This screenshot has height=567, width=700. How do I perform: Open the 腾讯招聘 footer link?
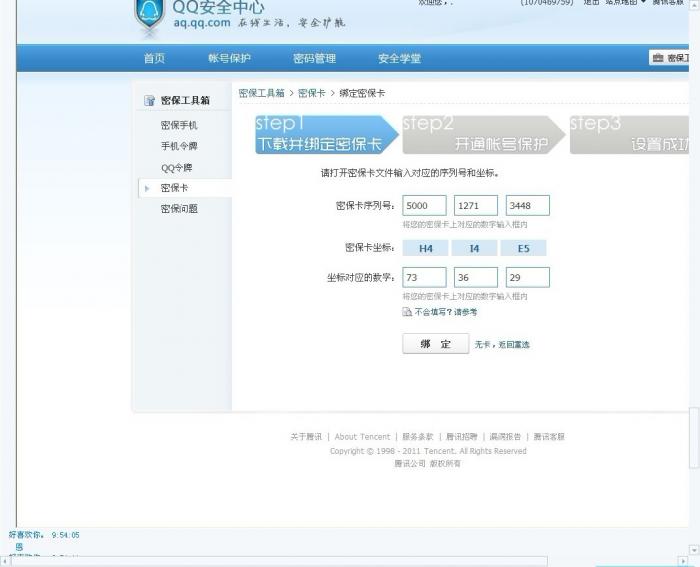(462, 437)
